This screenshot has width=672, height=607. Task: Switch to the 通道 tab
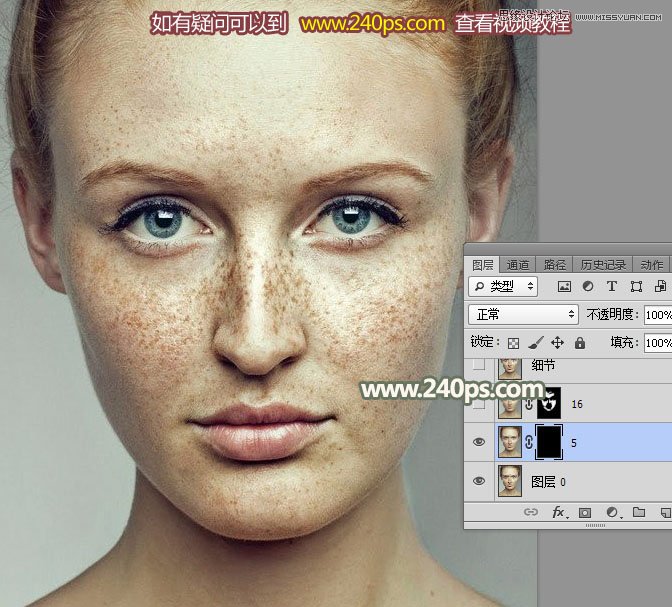(x=518, y=265)
